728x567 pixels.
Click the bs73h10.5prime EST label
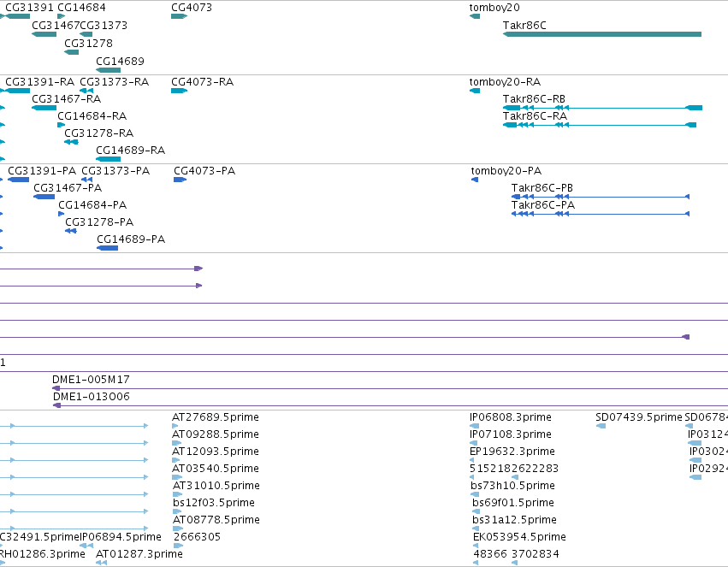click(x=512, y=486)
